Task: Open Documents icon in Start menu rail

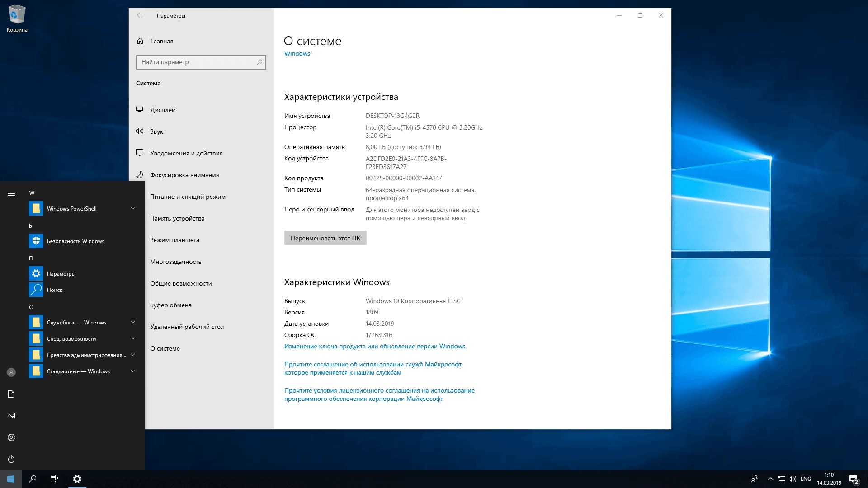Action: point(11,394)
